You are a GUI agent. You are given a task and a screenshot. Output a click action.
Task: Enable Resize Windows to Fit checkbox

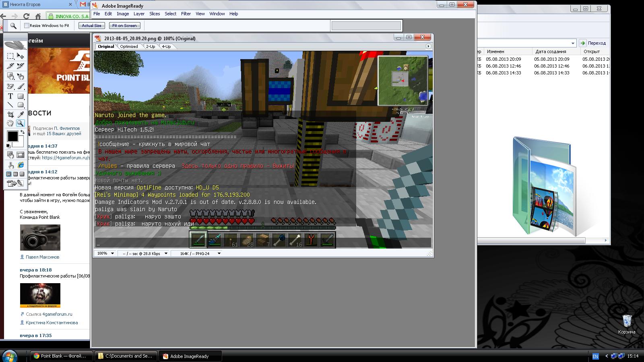pos(27,26)
